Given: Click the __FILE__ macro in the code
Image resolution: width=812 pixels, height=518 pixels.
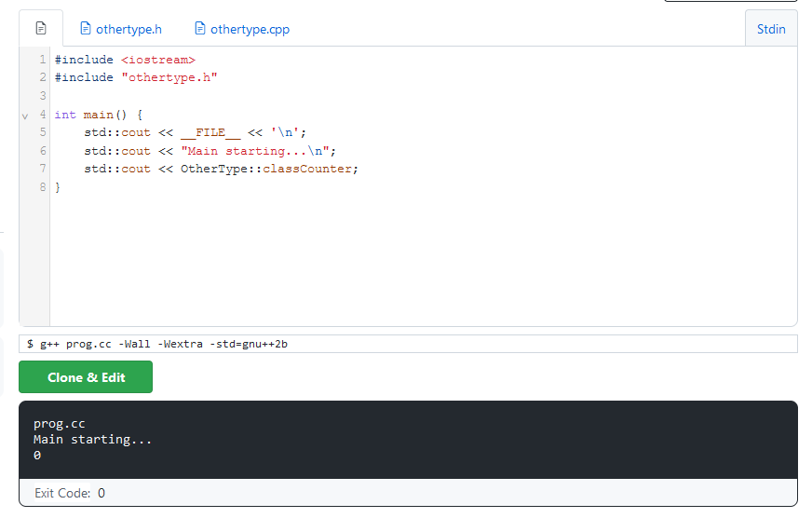Looking at the screenshot, I should click(210, 132).
